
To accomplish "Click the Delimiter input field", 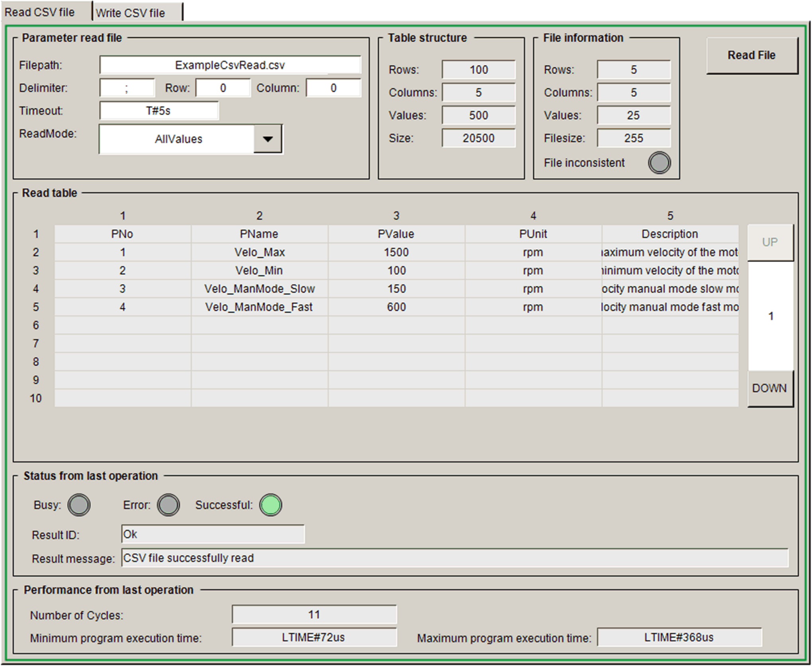I will click(x=127, y=88).
